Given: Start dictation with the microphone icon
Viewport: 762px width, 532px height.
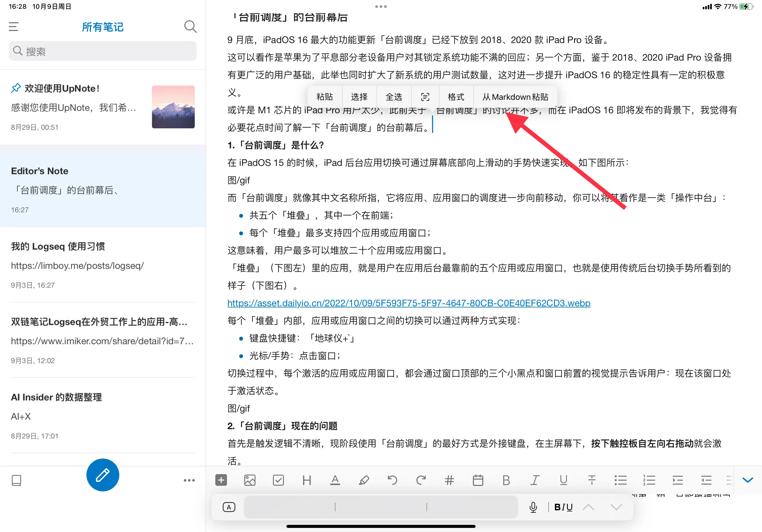Looking at the screenshot, I should tap(533, 507).
